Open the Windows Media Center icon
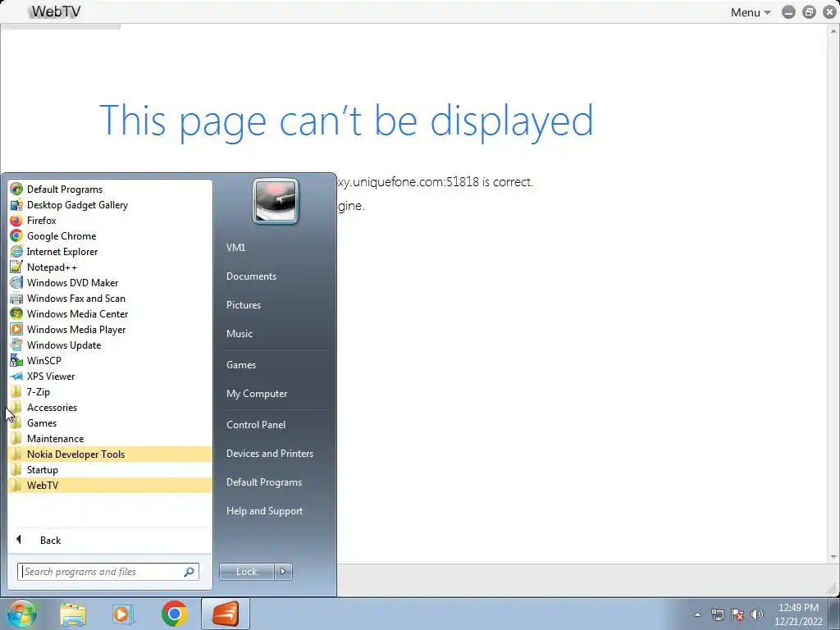The image size is (840, 630). pos(16,313)
